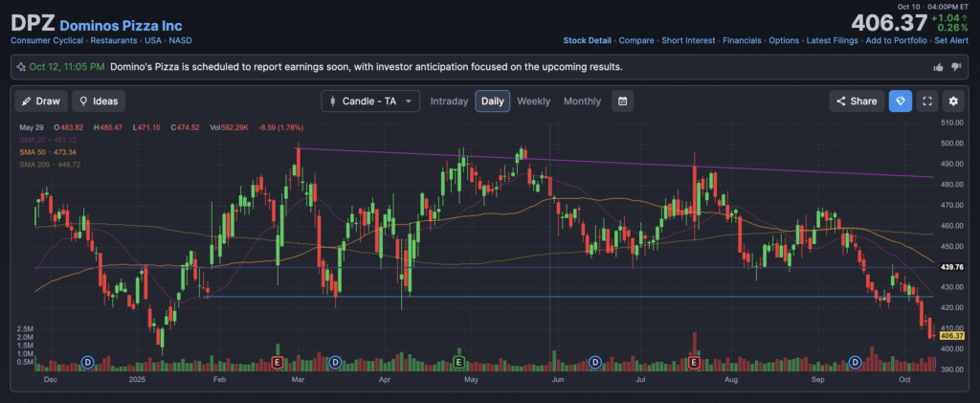Open the Draw tools pencil button

[40, 101]
